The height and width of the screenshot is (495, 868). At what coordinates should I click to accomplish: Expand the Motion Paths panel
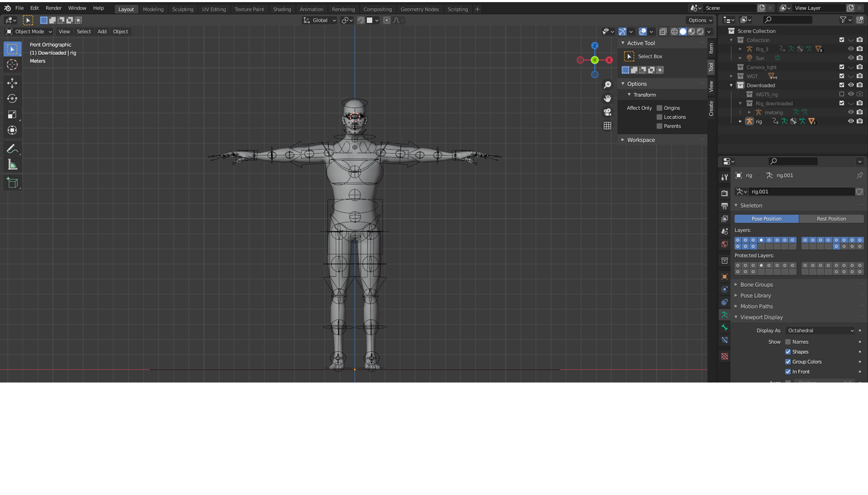(736, 306)
